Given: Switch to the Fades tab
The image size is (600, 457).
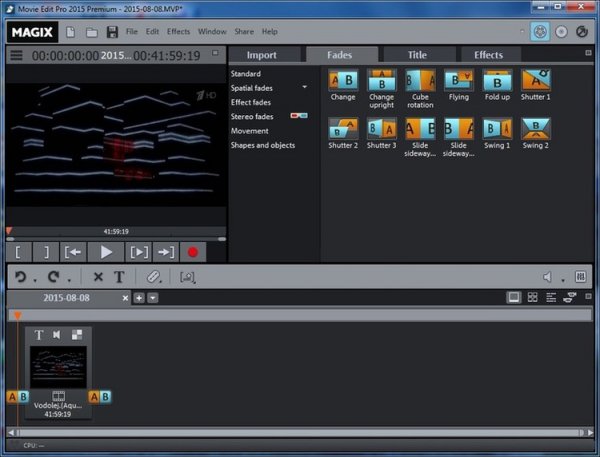Looking at the screenshot, I should (x=342, y=55).
